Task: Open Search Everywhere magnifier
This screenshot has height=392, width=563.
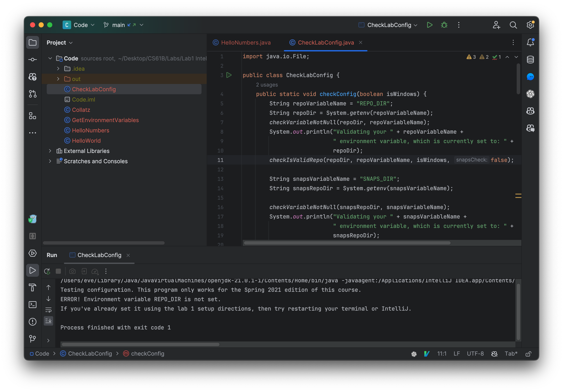Action: [513, 25]
